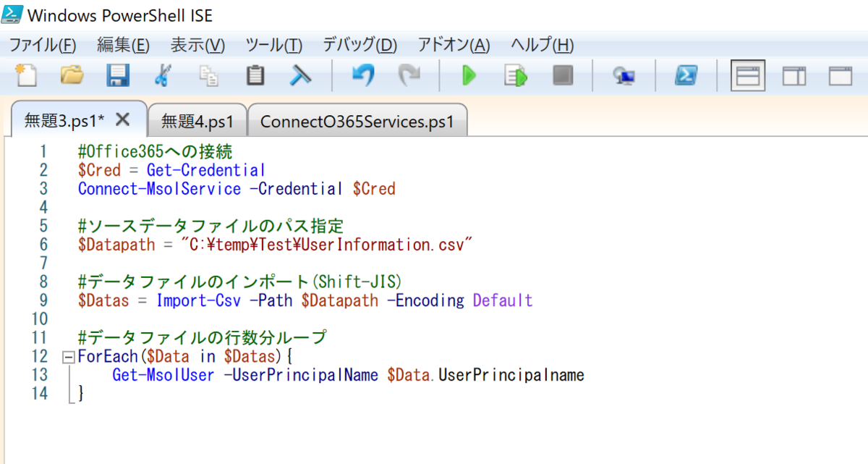Open the new remote PowerShell tab icon

coord(624,76)
